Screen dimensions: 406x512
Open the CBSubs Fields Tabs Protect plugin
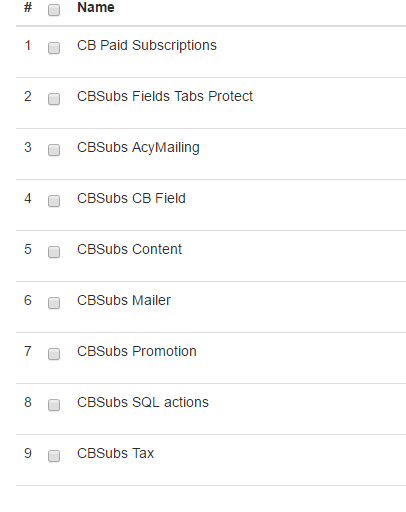pos(165,96)
